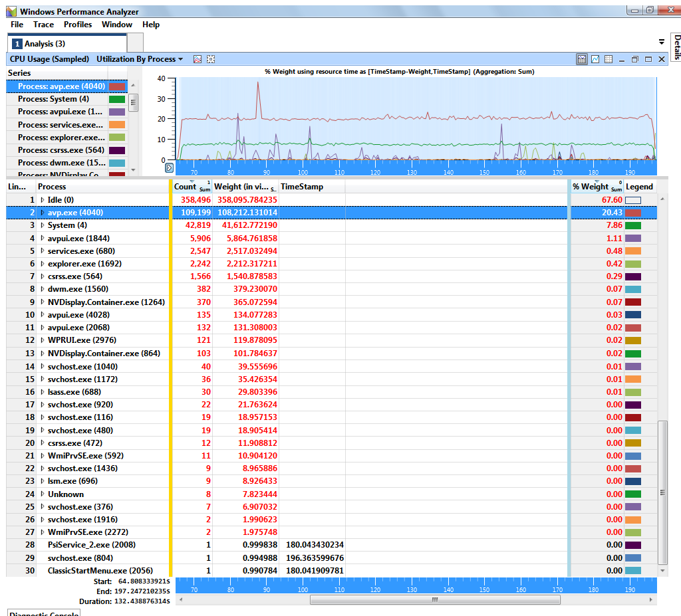Expand the Idle (0) process row
The width and height of the screenshot is (681, 616).
pyautogui.click(x=43, y=200)
